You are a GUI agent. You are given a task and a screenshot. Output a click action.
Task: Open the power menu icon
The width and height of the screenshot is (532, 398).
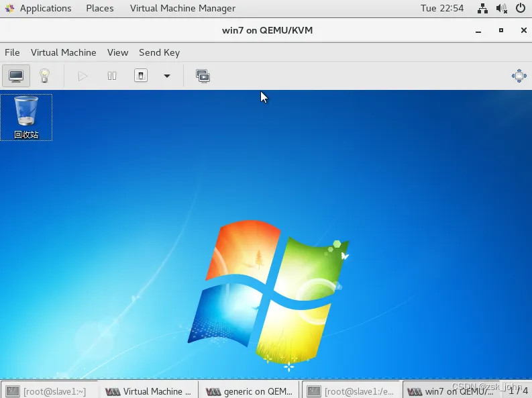[x=521, y=8]
